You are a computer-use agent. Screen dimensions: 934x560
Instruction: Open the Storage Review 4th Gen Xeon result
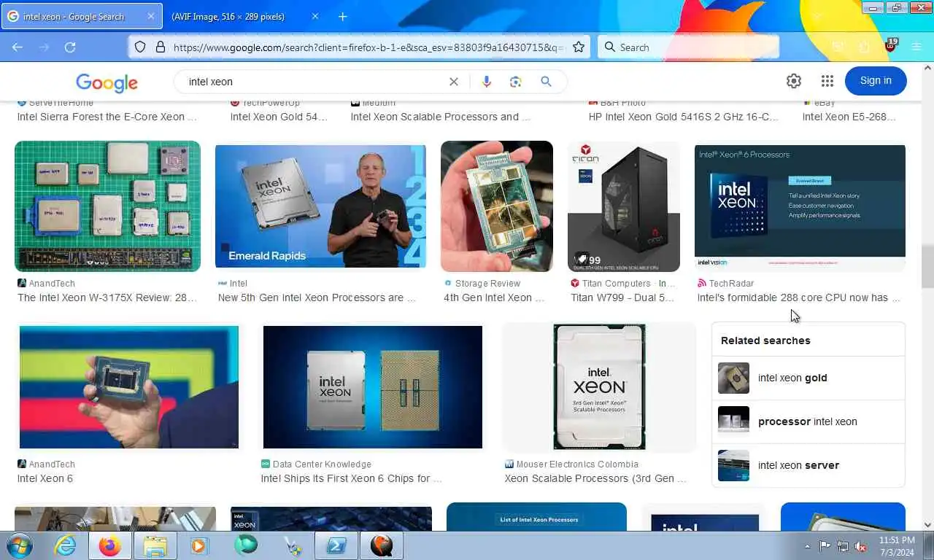coord(494,297)
